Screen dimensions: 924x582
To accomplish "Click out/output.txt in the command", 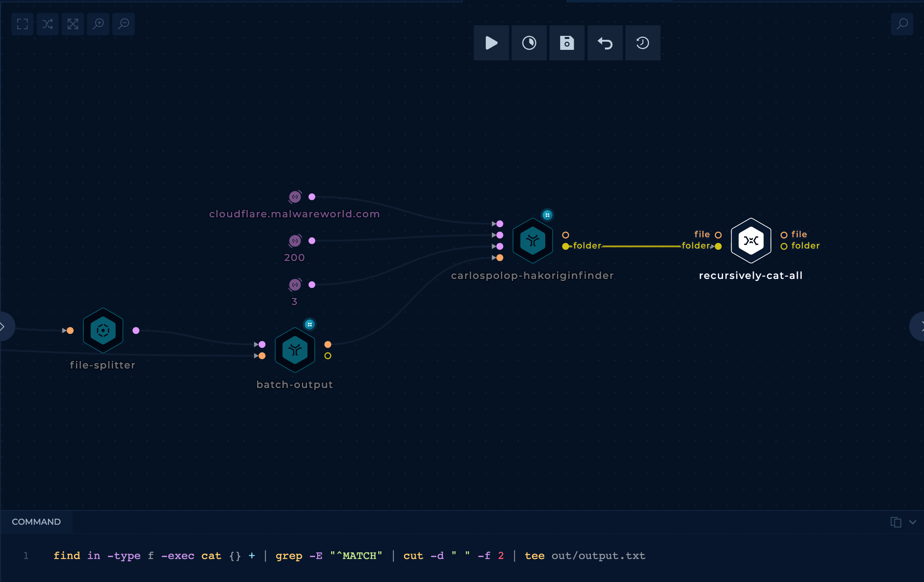I will [x=598, y=556].
